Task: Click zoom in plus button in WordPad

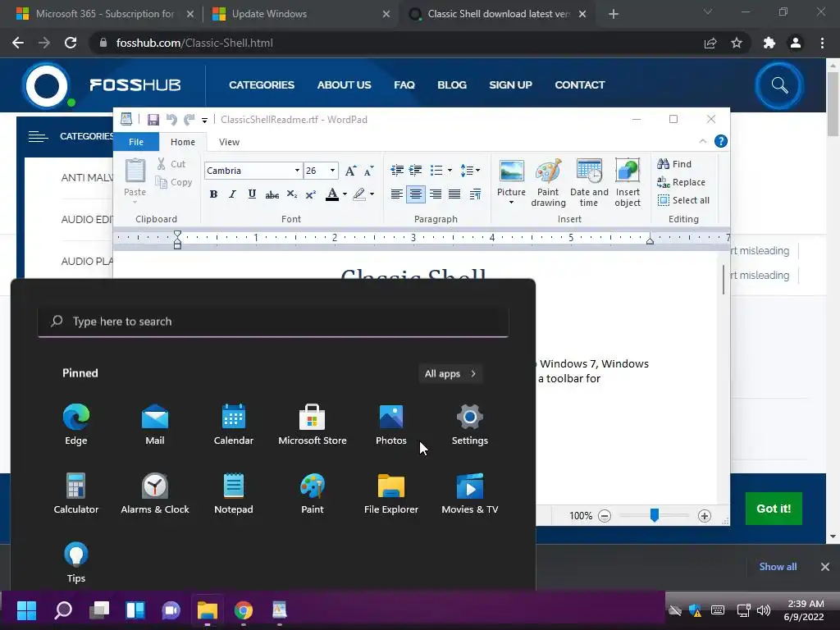Action: [x=705, y=516]
